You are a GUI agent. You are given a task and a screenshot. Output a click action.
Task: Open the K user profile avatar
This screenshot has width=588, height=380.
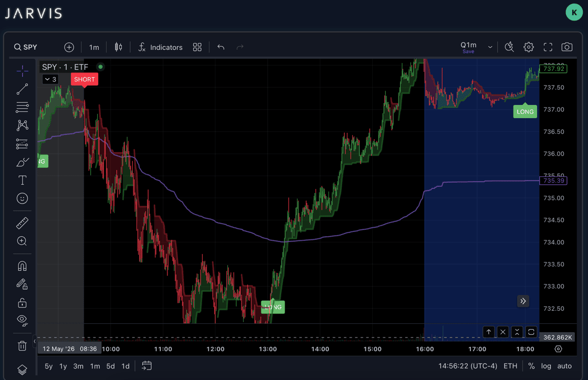[x=574, y=13]
